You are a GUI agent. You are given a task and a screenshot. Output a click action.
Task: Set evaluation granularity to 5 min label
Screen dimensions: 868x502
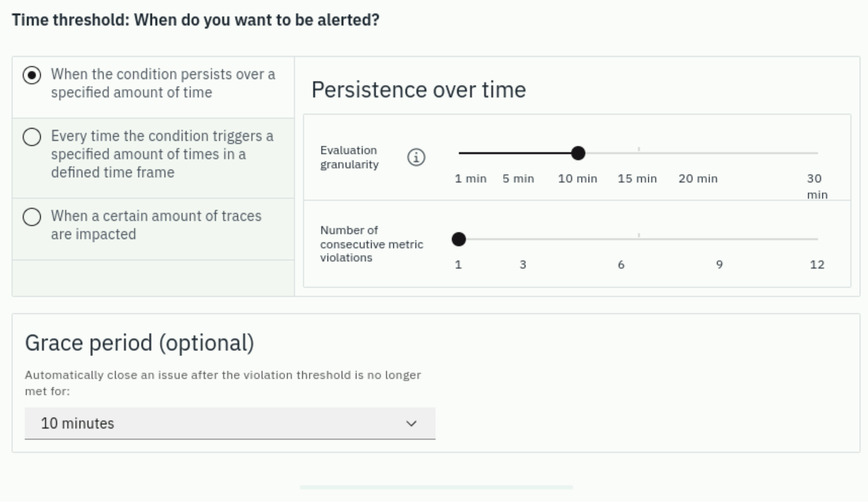(x=518, y=178)
